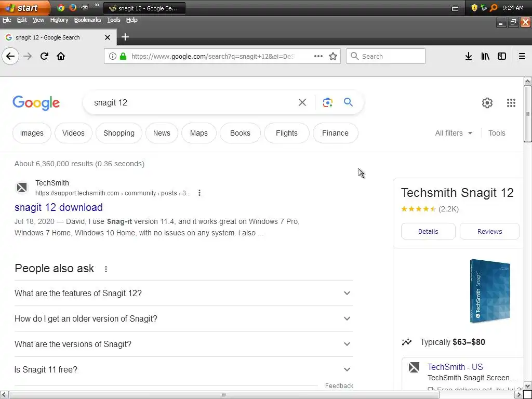
Task: Switch to Finance results
Action: click(335, 133)
